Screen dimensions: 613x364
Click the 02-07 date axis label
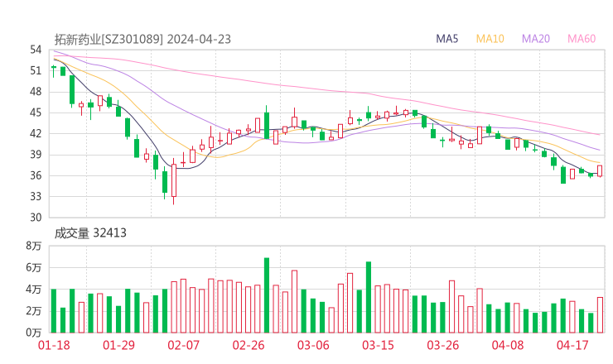[x=183, y=345]
